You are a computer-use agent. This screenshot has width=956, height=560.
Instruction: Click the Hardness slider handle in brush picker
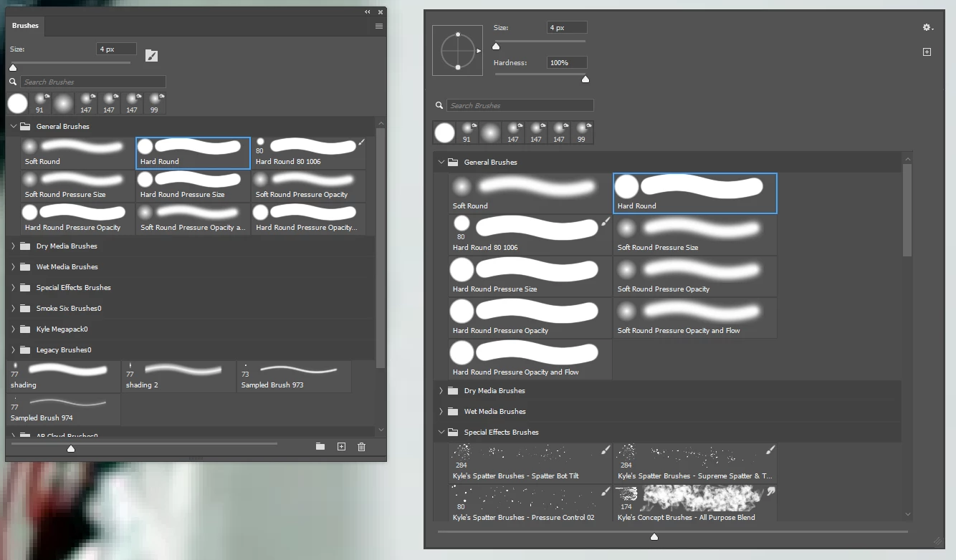point(585,79)
